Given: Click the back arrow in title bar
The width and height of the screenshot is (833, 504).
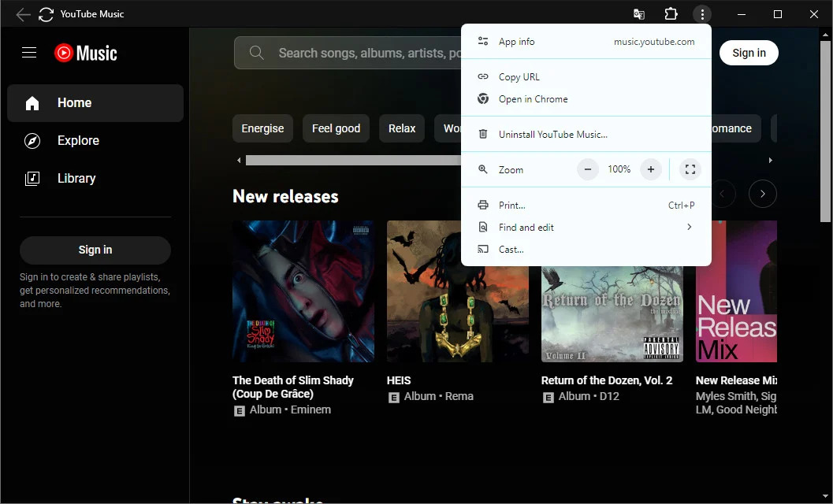Looking at the screenshot, I should tap(23, 14).
